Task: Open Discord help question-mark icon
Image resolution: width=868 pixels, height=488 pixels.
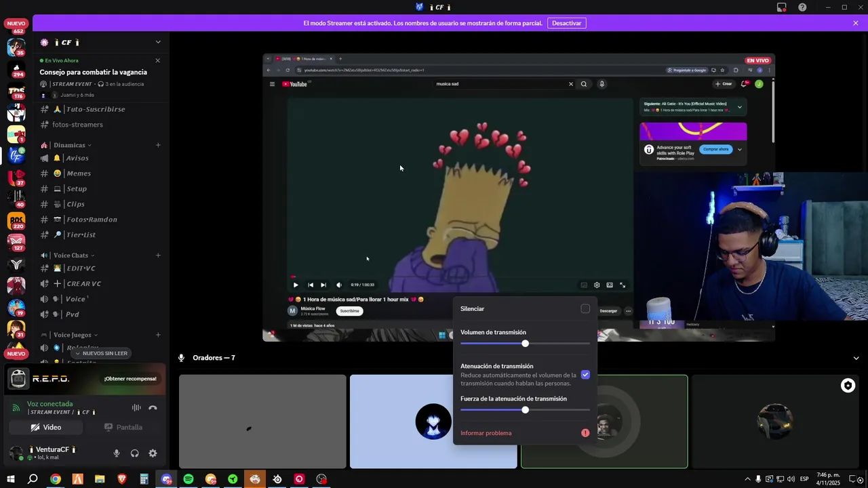Action: (x=802, y=7)
